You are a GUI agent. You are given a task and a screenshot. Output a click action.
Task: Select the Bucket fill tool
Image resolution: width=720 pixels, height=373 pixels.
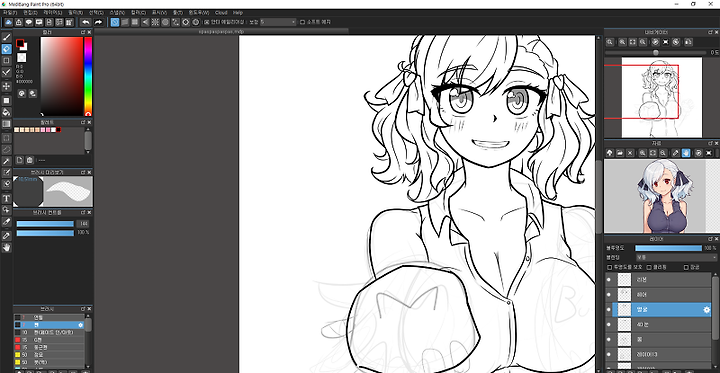[6, 112]
